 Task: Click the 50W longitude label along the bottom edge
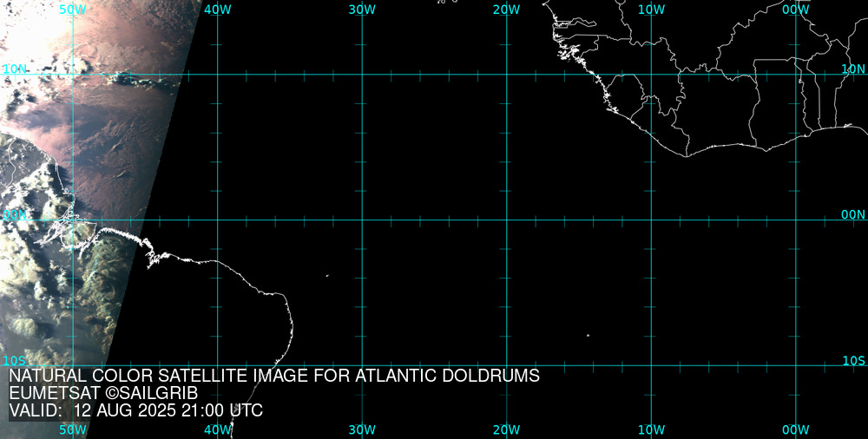pyautogui.click(x=73, y=429)
